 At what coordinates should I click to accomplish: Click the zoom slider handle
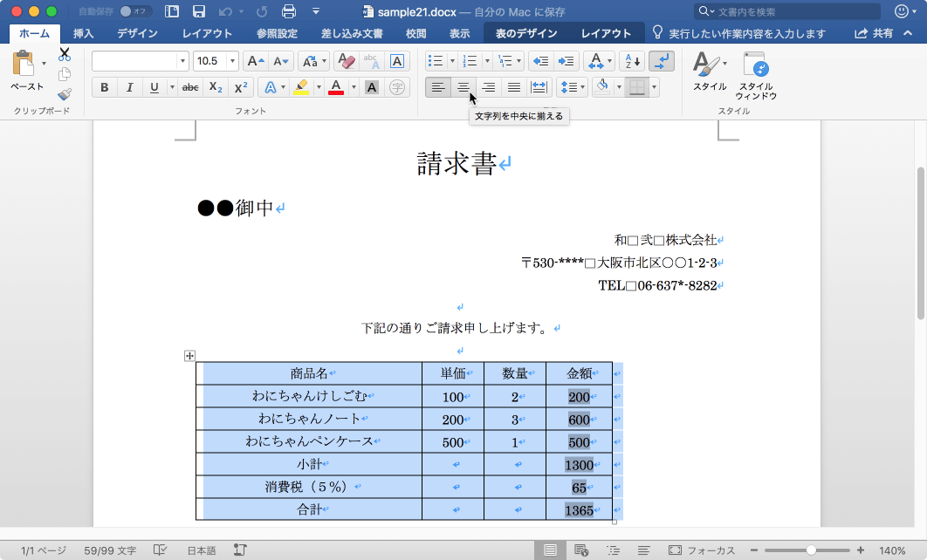point(811,550)
